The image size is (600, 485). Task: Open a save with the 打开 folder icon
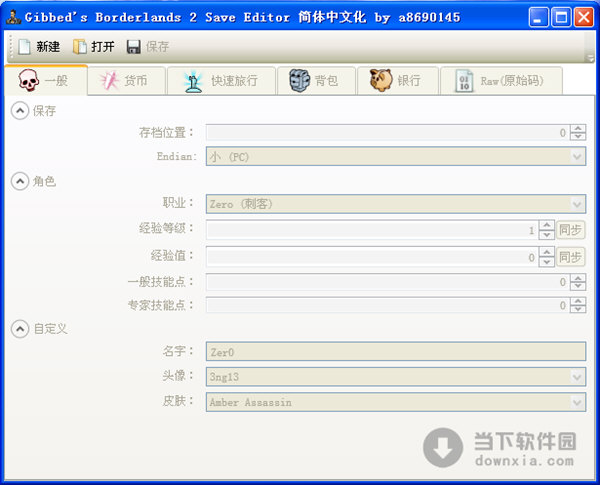[x=80, y=47]
